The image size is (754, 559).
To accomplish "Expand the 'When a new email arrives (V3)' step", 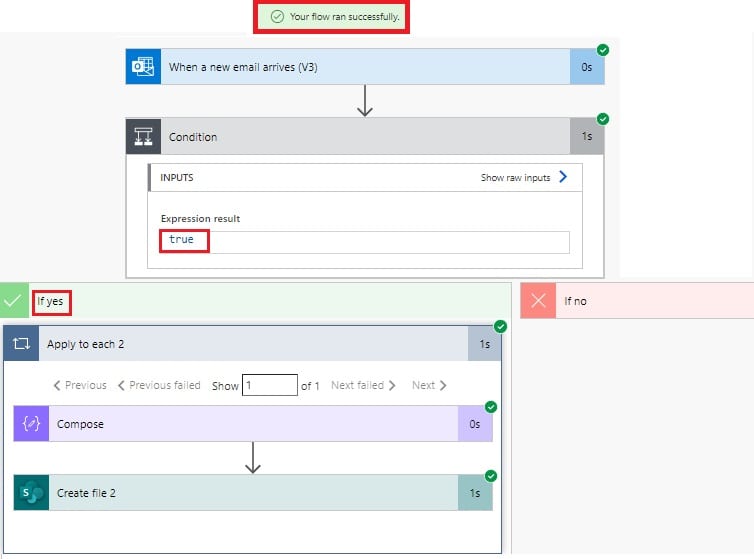I will click(x=365, y=66).
